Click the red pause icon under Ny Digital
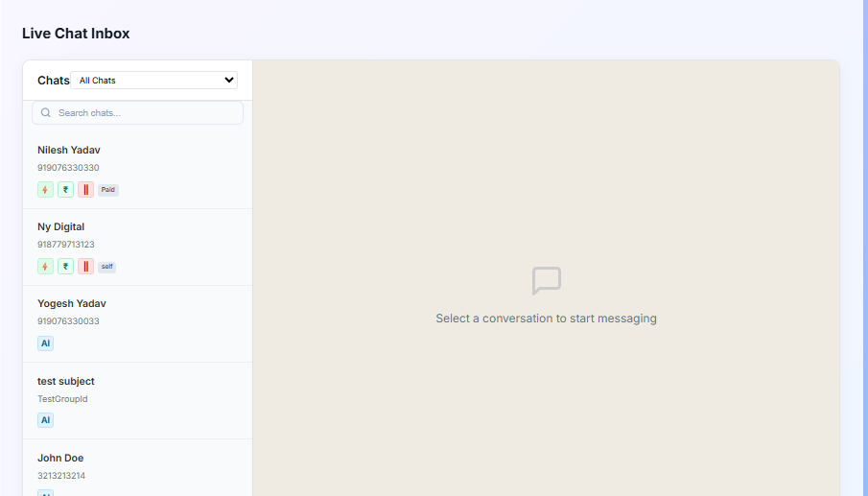 click(x=85, y=267)
